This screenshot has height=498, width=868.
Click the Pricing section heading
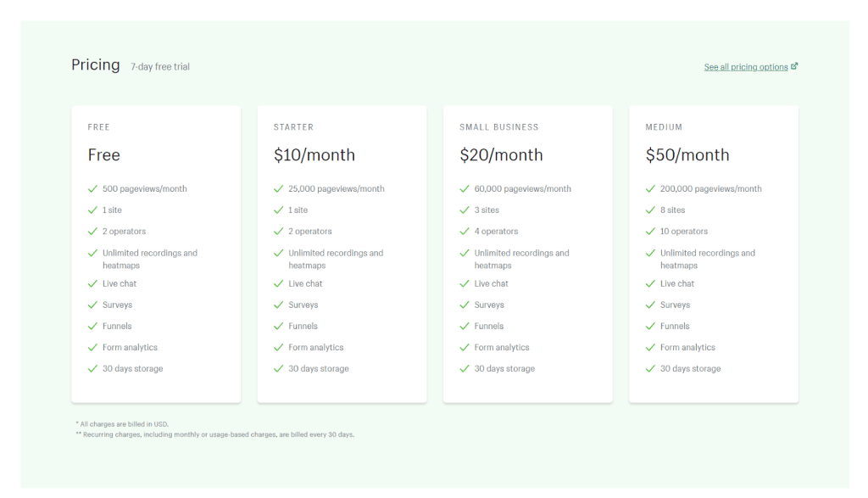click(x=96, y=65)
